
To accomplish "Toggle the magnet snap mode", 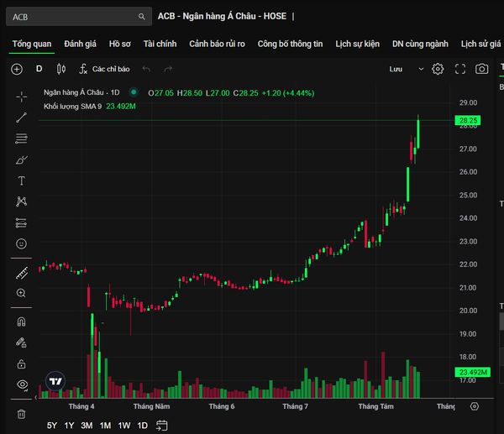I will click(x=22, y=322).
